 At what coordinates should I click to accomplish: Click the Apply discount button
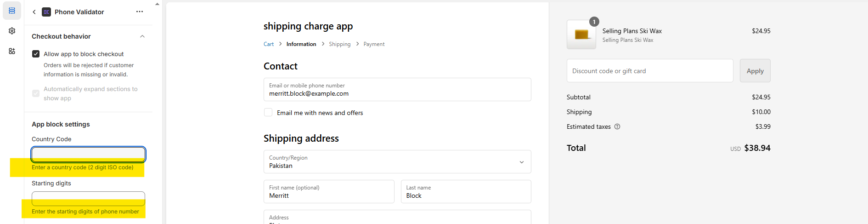coord(755,71)
